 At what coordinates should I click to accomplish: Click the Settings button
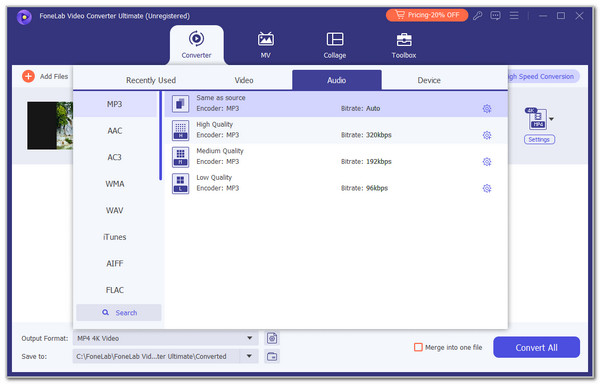point(539,140)
